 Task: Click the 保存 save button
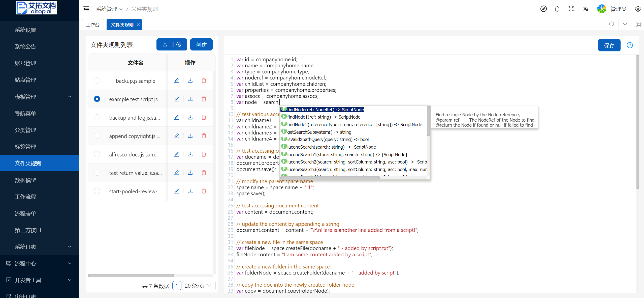609,45
